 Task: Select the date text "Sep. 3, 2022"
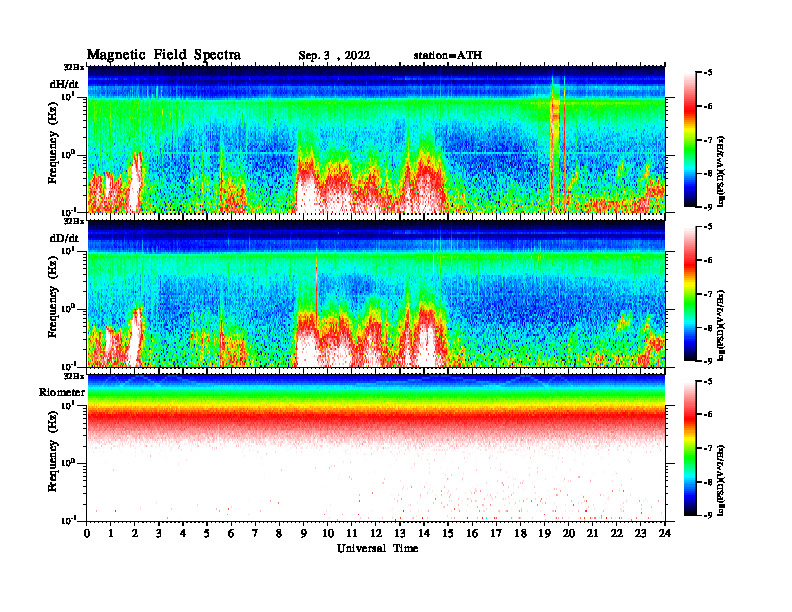click(x=334, y=56)
